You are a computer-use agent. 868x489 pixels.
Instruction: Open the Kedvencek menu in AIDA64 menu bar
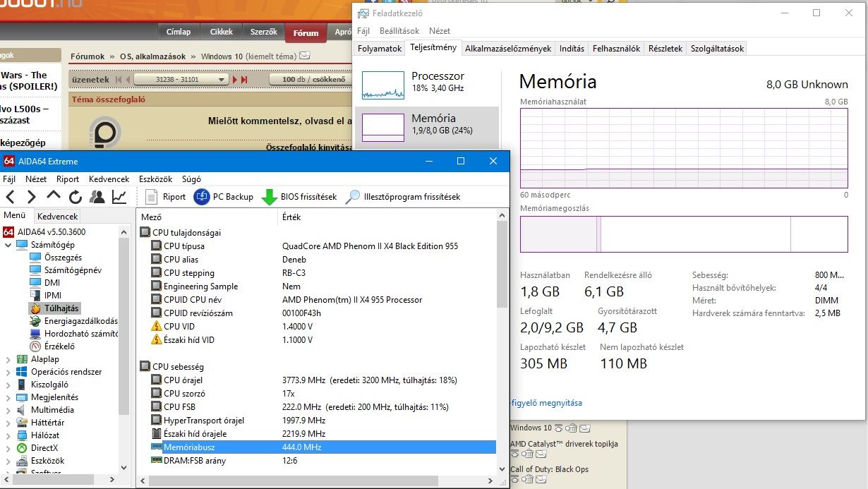(x=109, y=179)
